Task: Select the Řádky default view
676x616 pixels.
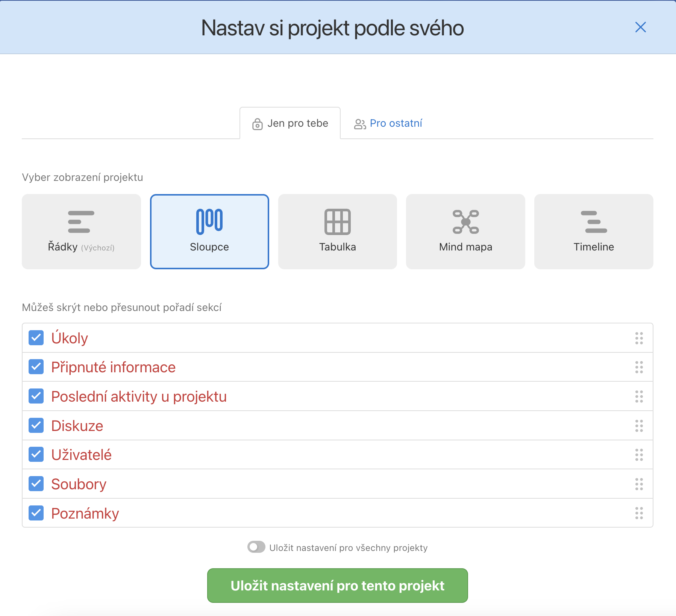Action: pyautogui.click(x=81, y=231)
